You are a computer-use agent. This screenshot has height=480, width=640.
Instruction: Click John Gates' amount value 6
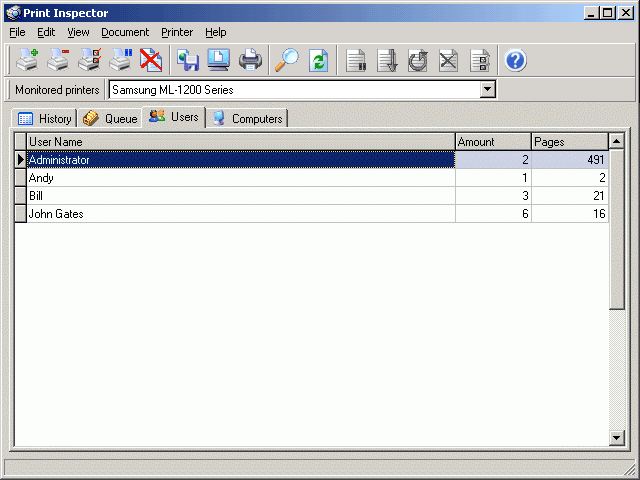pyautogui.click(x=493, y=213)
